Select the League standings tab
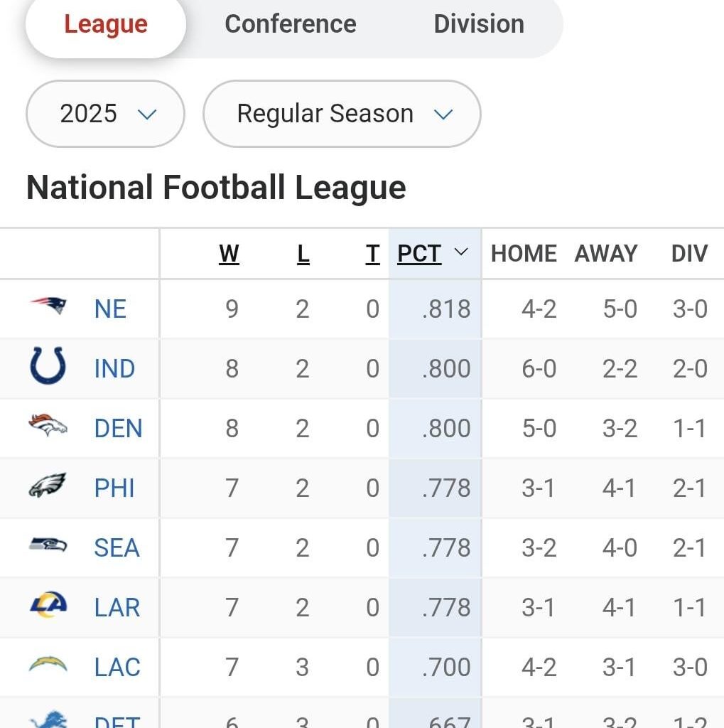This screenshot has height=728, width=724. (x=106, y=24)
